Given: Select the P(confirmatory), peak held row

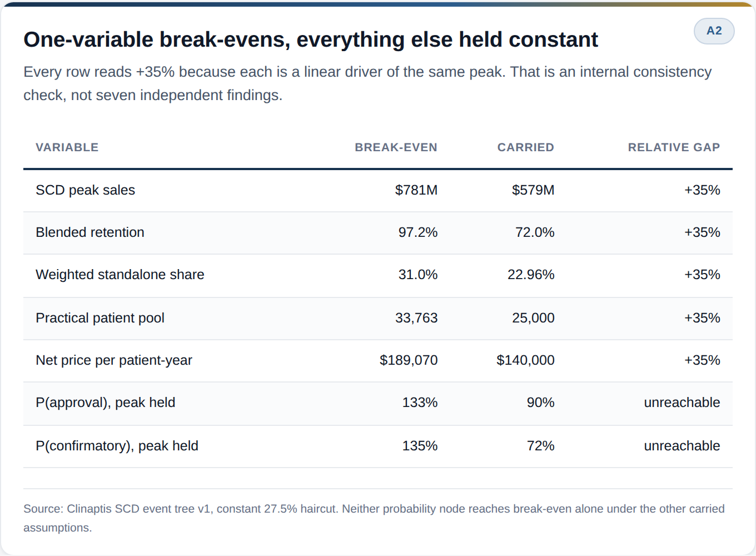Looking at the screenshot, I should tap(378, 446).
